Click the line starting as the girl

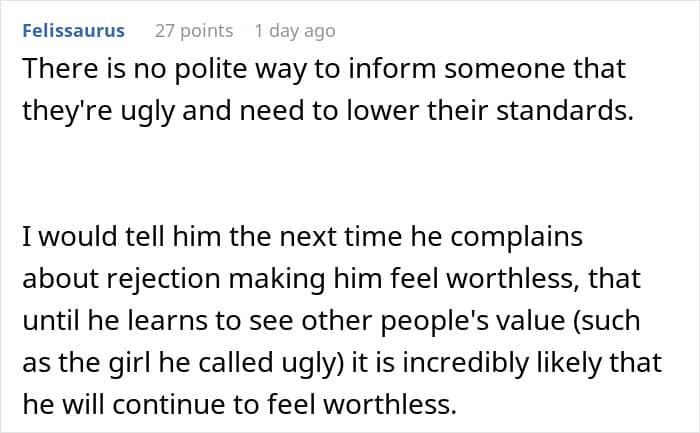point(342,362)
